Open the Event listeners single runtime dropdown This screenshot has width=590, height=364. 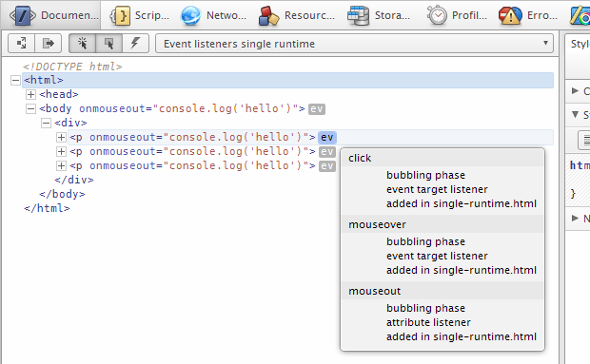pyautogui.click(x=354, y=44)
